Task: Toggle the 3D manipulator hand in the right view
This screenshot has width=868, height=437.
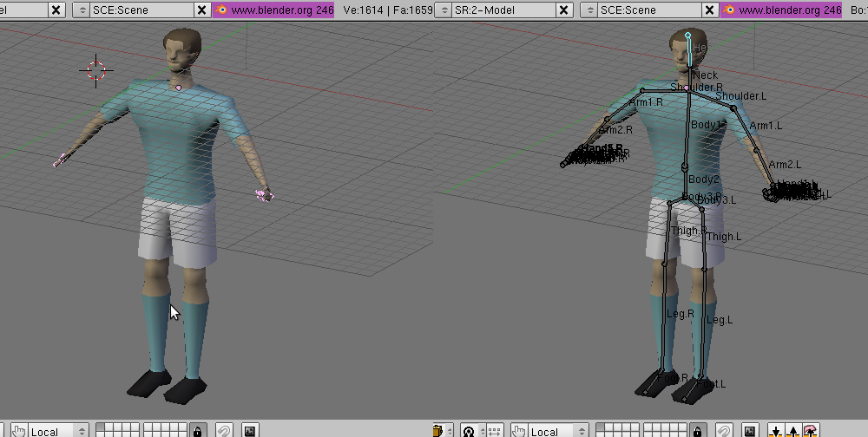Action: coord(519,430)
